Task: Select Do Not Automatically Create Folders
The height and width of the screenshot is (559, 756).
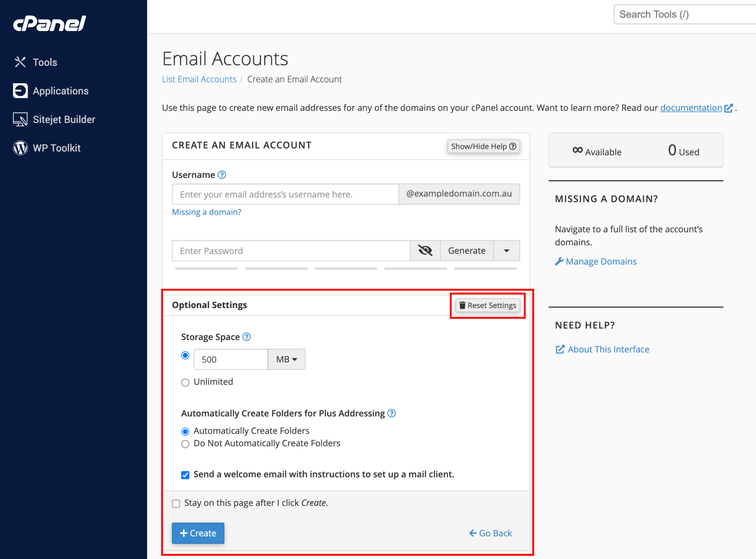Action: point(185,444)
